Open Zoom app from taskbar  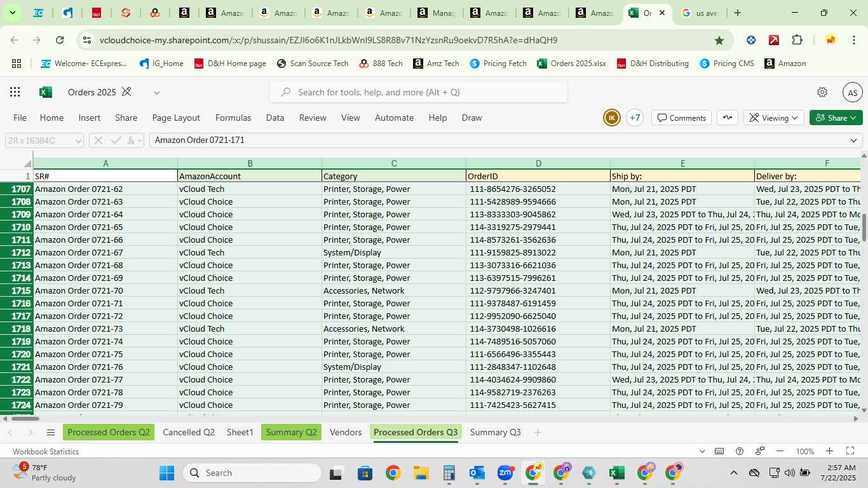[505, 473]
